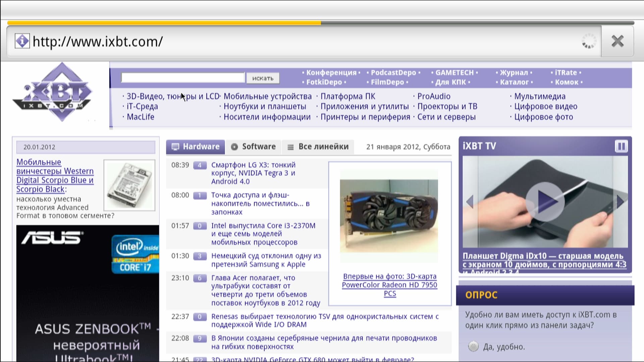Click the Western Digital hard drive thumbnail

[x=129, y=185]
